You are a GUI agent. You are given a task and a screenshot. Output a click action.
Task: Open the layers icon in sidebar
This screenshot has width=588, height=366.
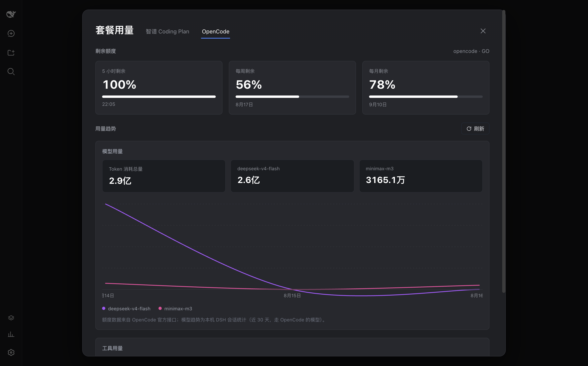[11, 318]
